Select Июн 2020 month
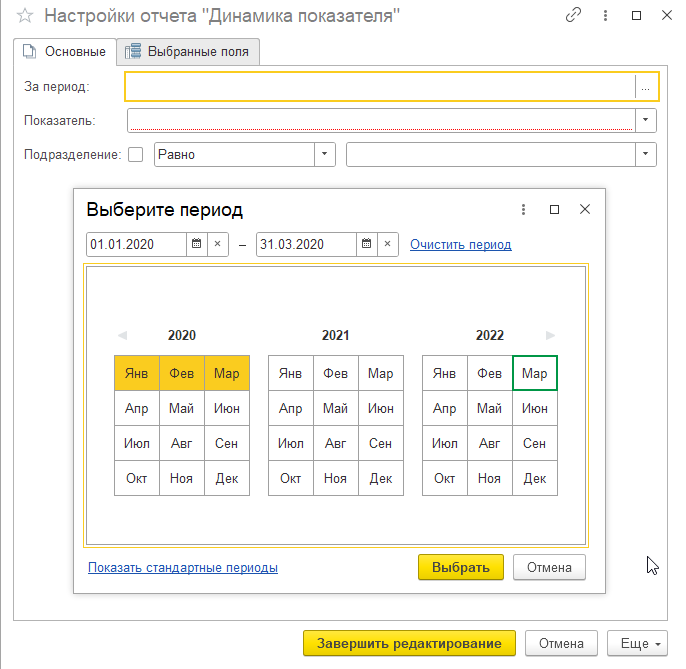Viewport: 686px width, 669px height. pyautogui.click(x=227, y=408)
